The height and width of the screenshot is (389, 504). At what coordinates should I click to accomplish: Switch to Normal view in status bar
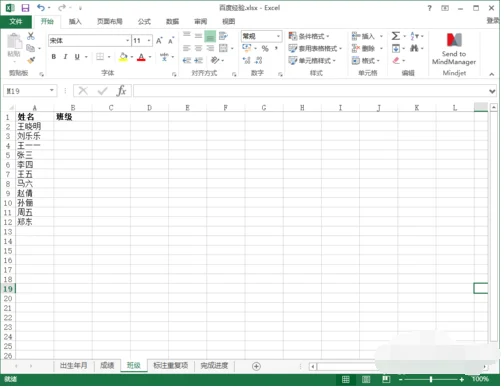point(346,379)
